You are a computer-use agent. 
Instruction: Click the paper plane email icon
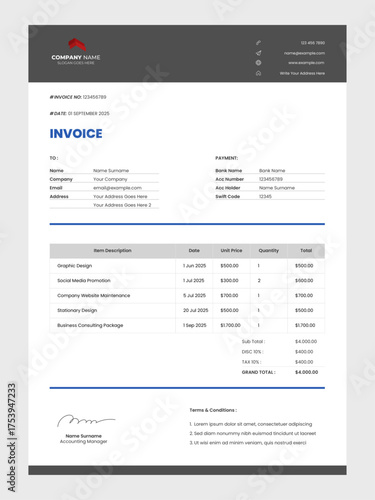(x=258, y=53)
